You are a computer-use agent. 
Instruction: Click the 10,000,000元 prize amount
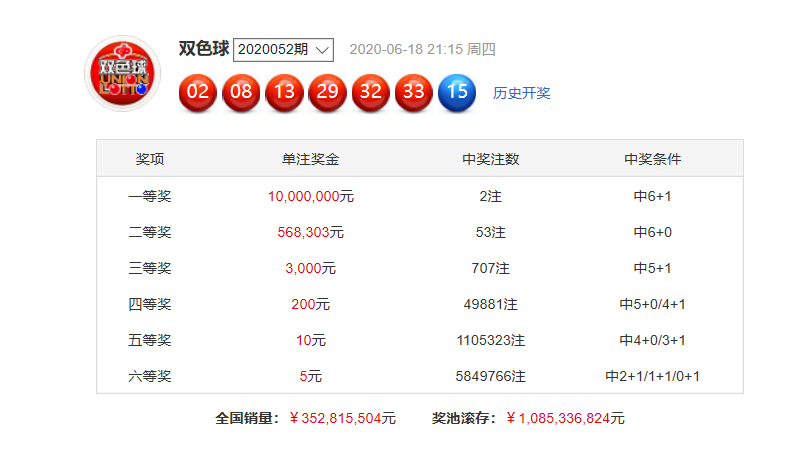click(311, 196)
